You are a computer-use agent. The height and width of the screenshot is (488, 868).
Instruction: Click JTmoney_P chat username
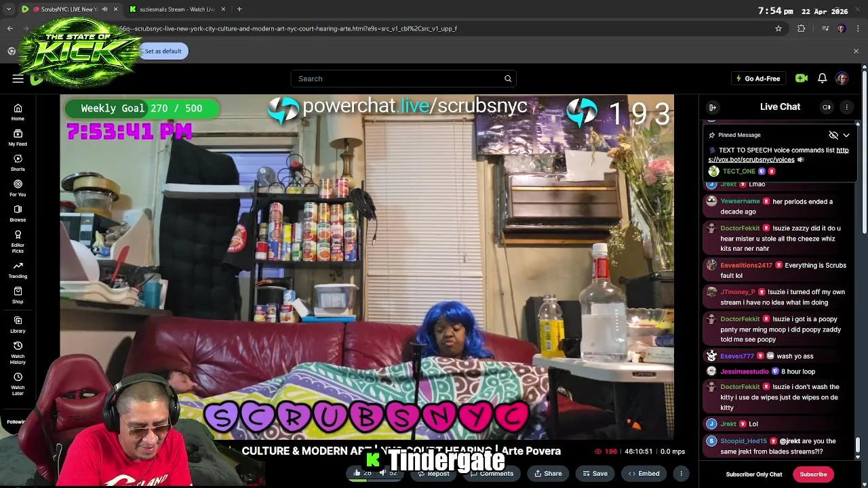[x=738, y=292]
